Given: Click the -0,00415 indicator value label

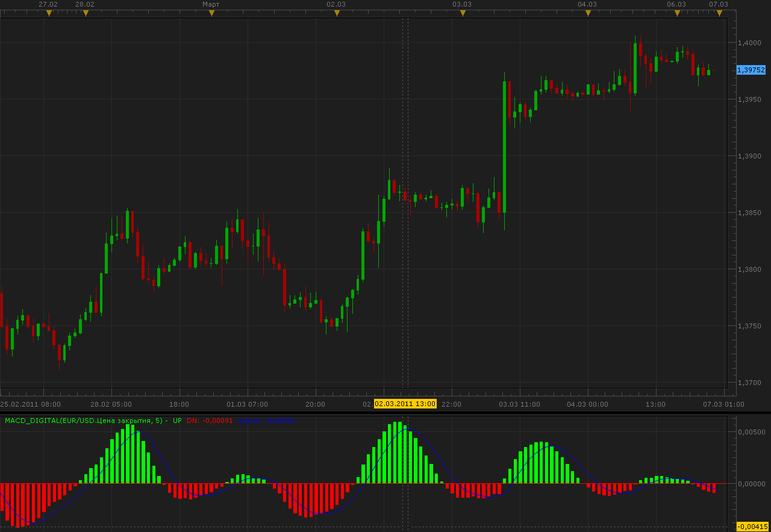Looking at the screenshot, I should pos(752,527).
